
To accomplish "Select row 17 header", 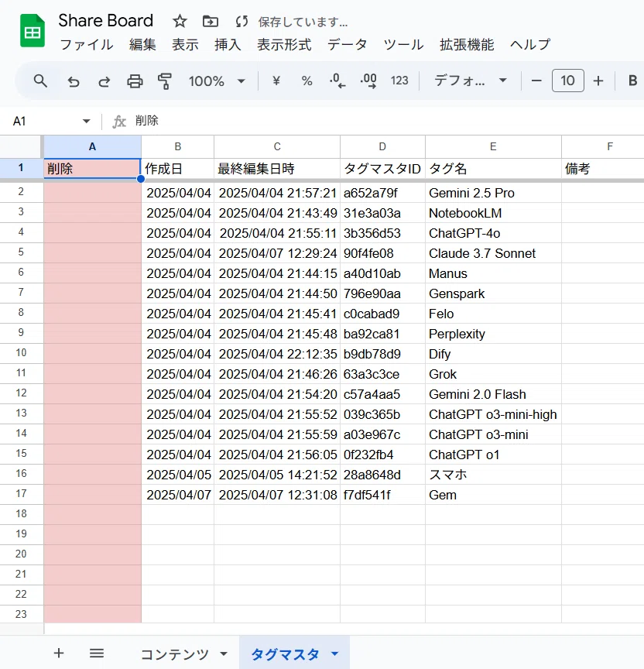I will pos(21,494).
